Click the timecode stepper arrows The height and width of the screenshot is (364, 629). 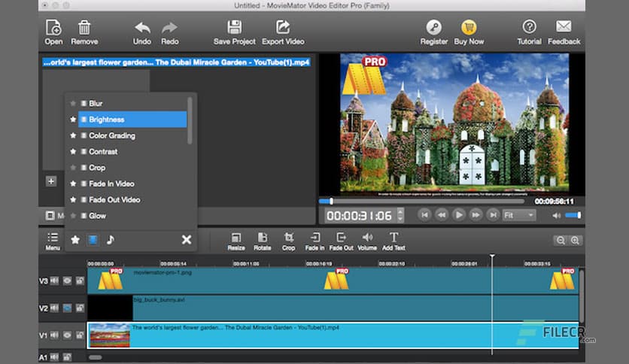point(400,216)
